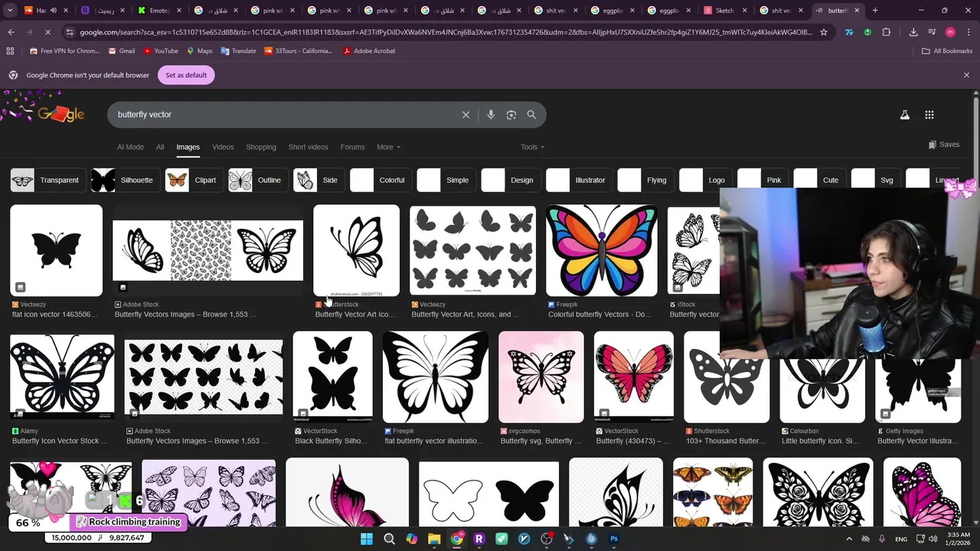Open Google Labs flask icon
The image size is (980, 551).
coord(904,115)
